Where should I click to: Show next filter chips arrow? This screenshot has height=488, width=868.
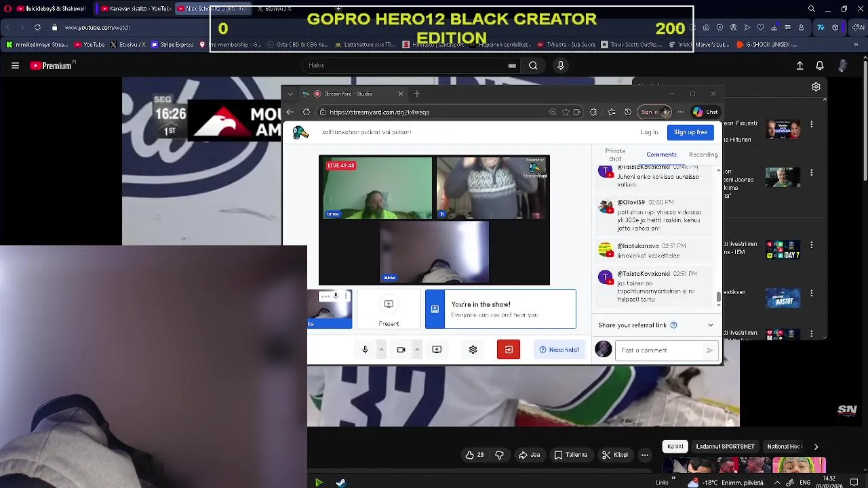coord(816,447)
